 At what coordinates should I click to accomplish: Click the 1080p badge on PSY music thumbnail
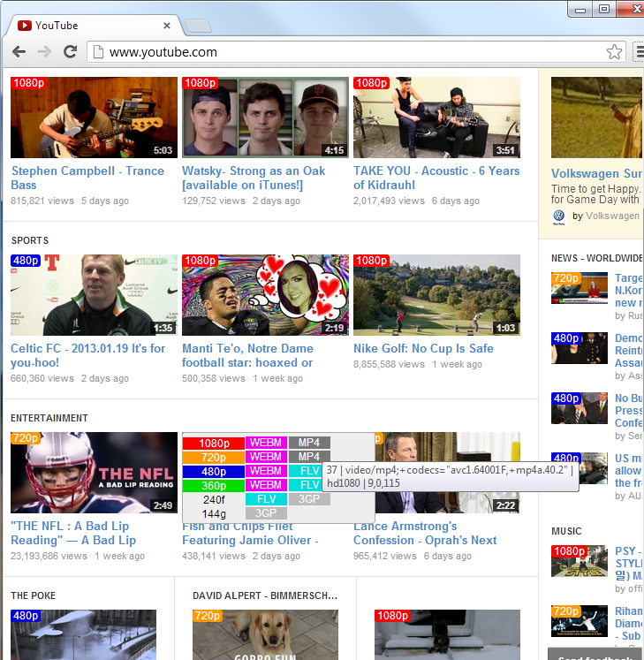[x=569, y=551]
